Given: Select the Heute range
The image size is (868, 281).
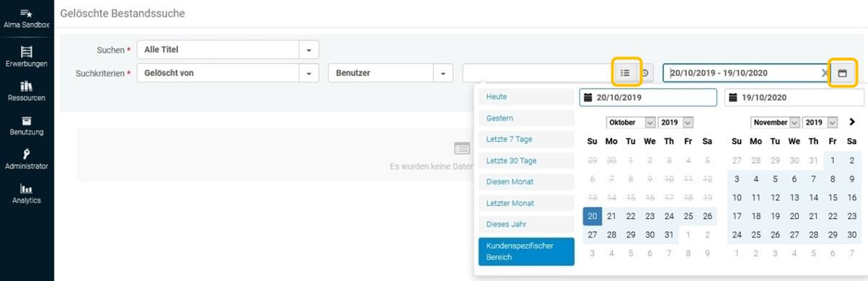Looking at the screenshot, I should point(526,97).
